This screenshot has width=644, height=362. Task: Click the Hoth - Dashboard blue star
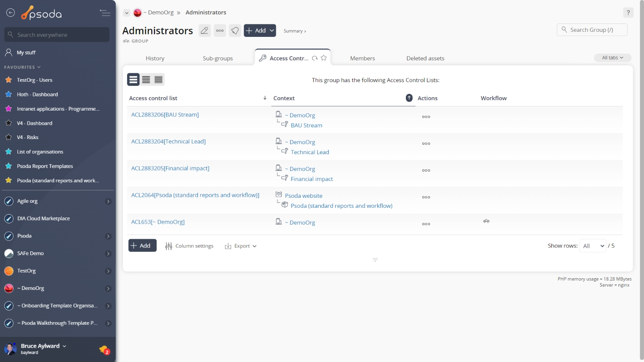click(8, 94)
